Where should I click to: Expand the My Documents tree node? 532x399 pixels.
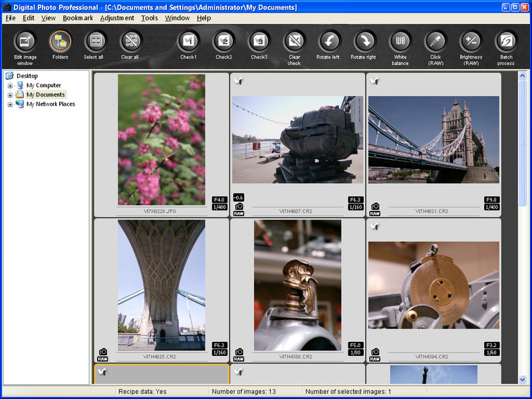coord(10,95)
